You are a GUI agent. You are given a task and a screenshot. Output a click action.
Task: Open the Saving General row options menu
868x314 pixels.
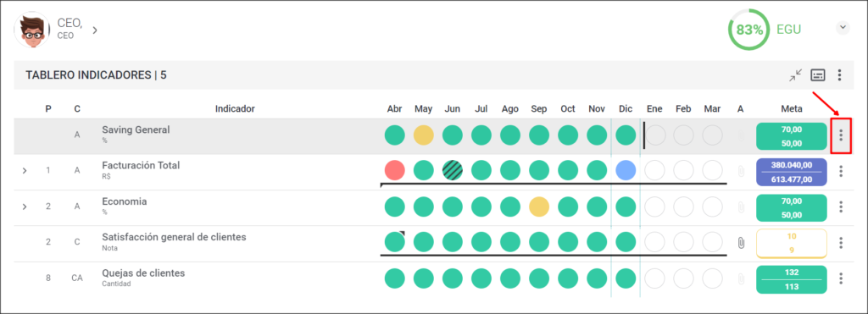pos(841,135)
